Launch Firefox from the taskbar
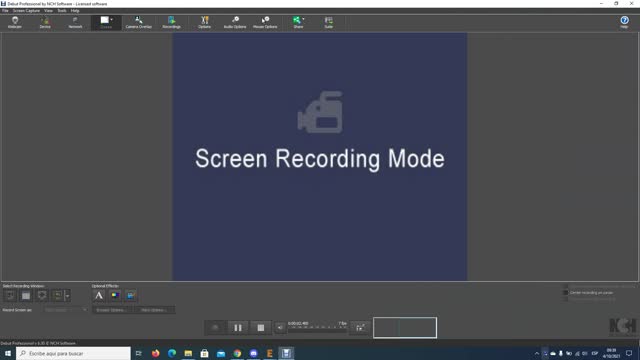This screenshot has width=640, height=360. point(156,353)
